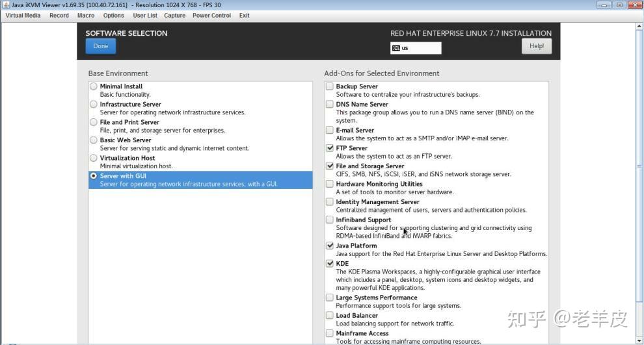Open the User List menu

(x=145, y=15)
